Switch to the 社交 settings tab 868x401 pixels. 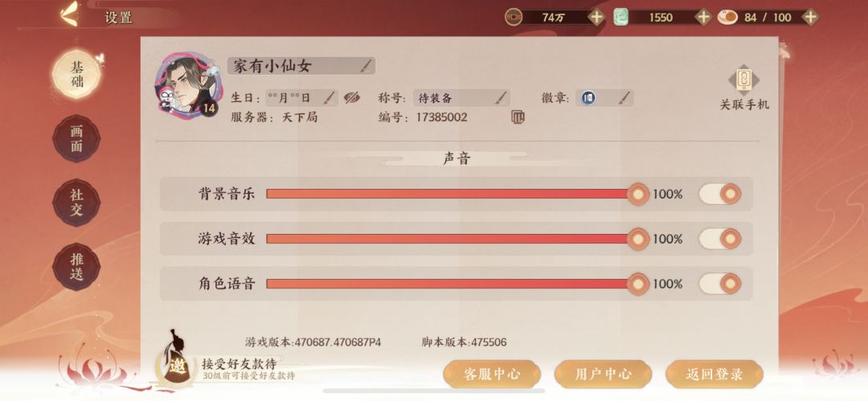(x=76, y=203)
